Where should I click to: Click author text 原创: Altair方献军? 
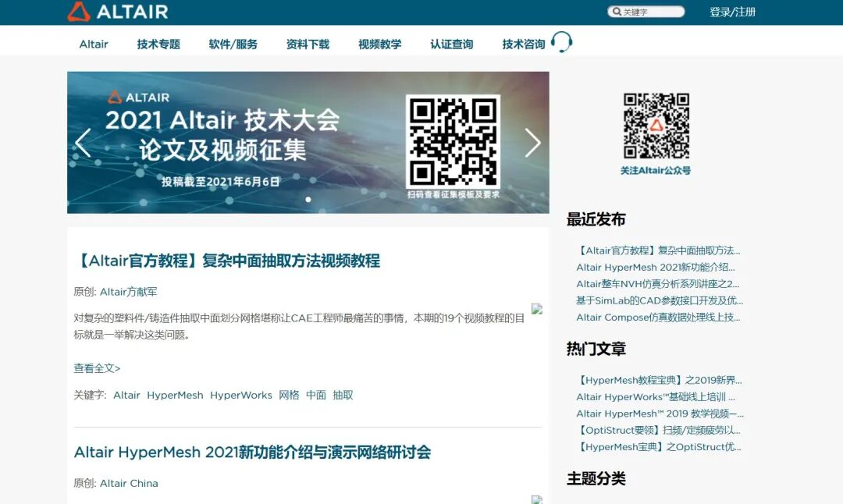116,292
